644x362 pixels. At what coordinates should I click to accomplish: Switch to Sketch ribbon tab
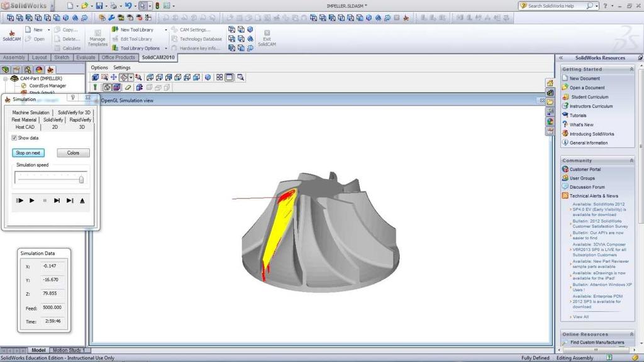tap(62, 57)
